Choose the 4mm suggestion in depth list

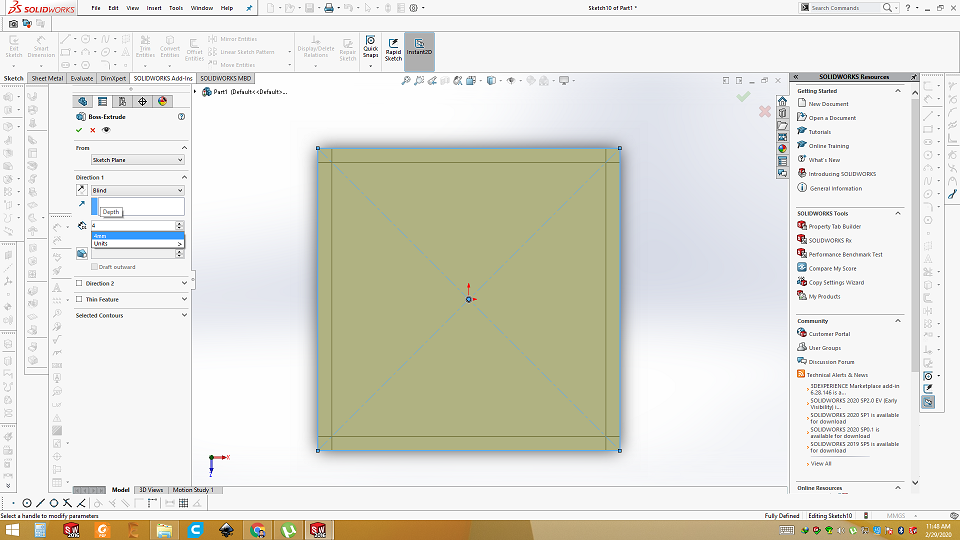tap(137, 236)
